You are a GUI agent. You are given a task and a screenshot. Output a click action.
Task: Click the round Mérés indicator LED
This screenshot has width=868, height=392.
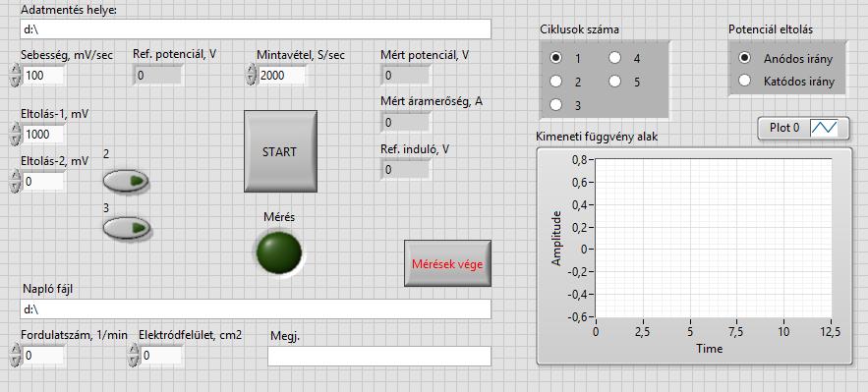279,252
